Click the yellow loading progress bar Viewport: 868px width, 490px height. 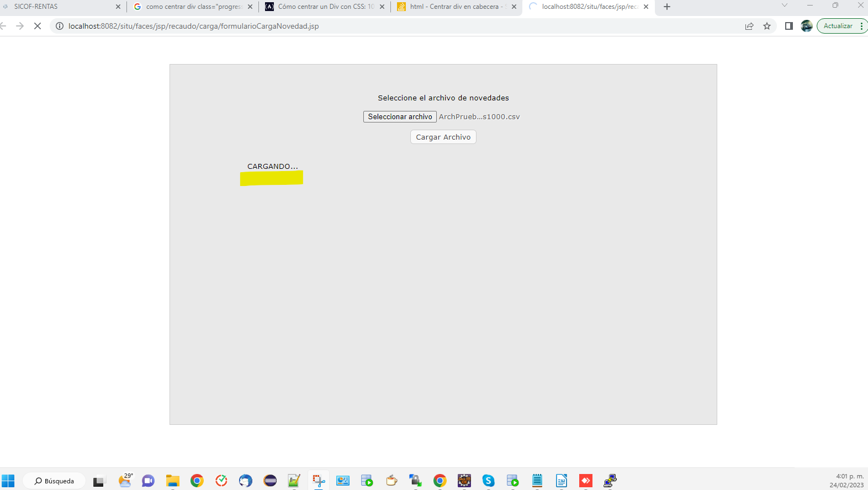[x=272, y=178]
